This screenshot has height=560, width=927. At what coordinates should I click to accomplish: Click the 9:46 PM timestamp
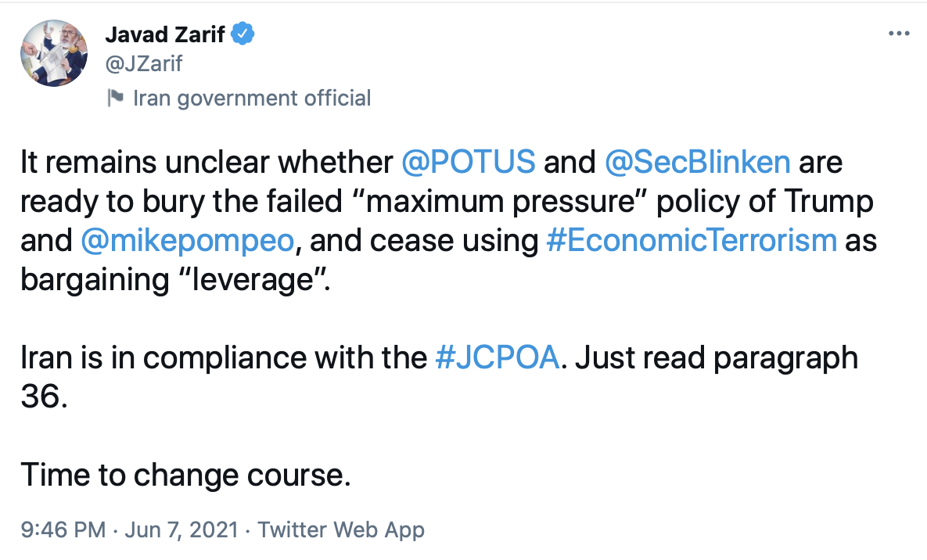pos(63,529)
